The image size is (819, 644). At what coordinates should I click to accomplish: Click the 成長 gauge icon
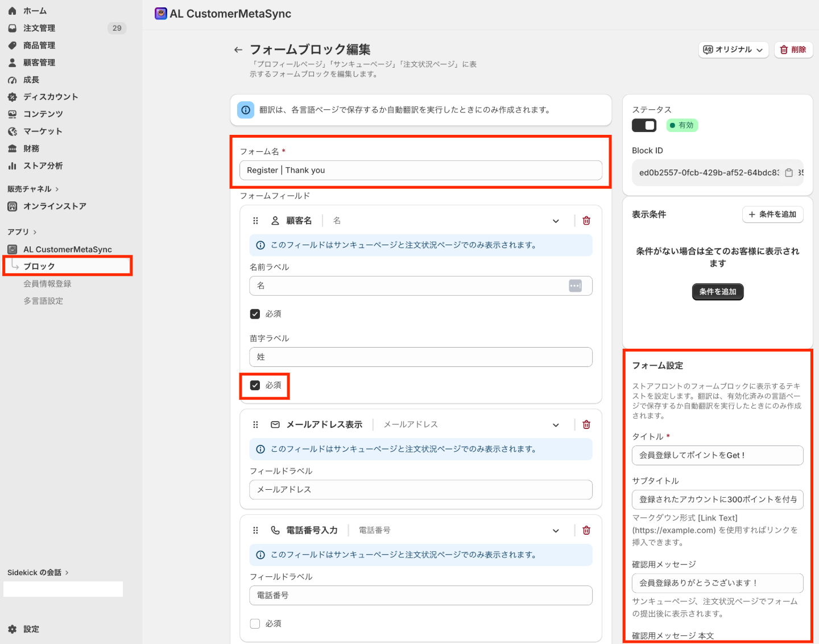coord(12,80)
